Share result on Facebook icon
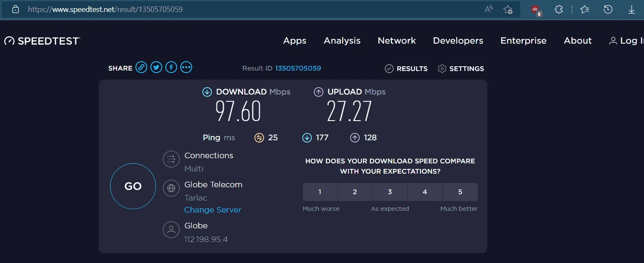 click(x=171, y=68)
